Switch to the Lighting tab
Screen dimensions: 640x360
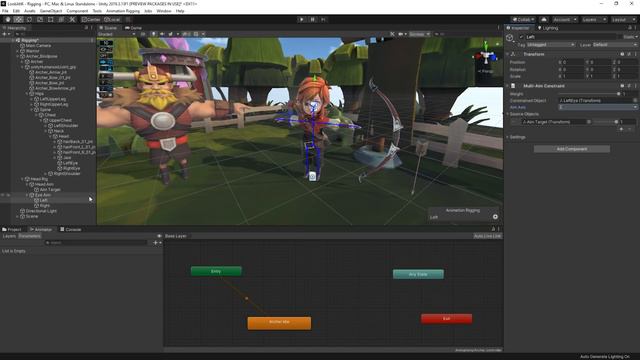pyautogui.click(x=548, y=28)
